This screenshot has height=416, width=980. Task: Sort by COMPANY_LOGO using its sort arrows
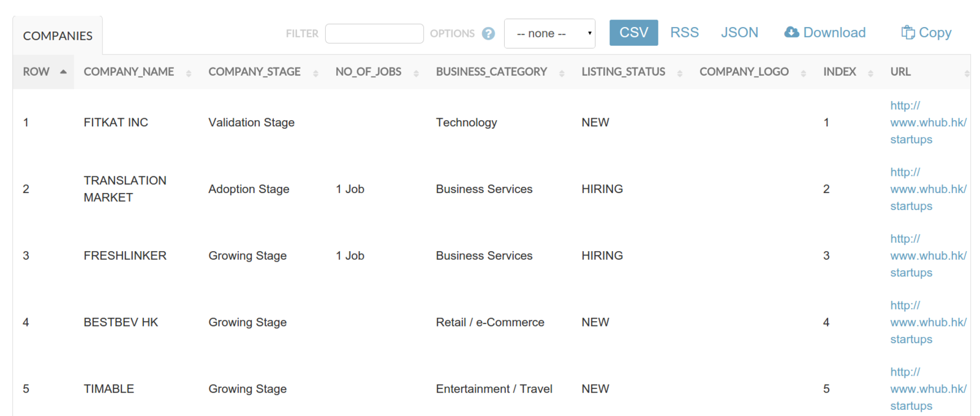click(x=804, y=73)
